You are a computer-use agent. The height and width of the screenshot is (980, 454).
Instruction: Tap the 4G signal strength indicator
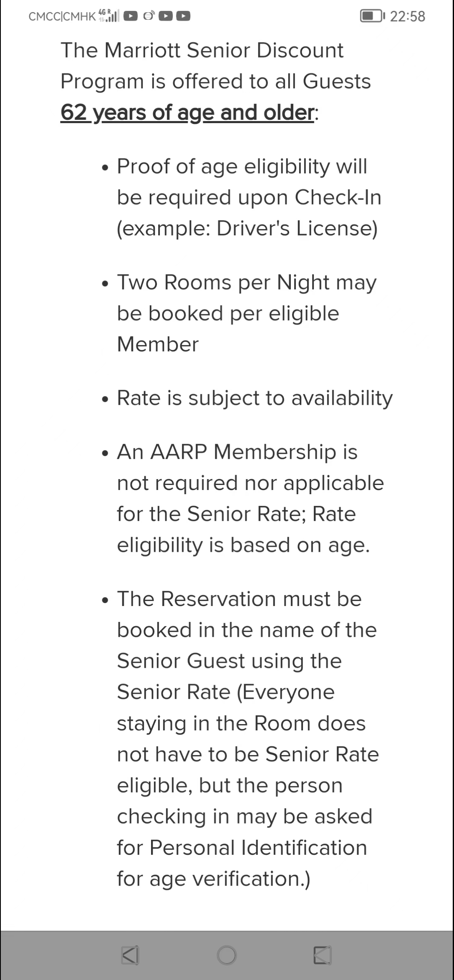coord(109,16)
